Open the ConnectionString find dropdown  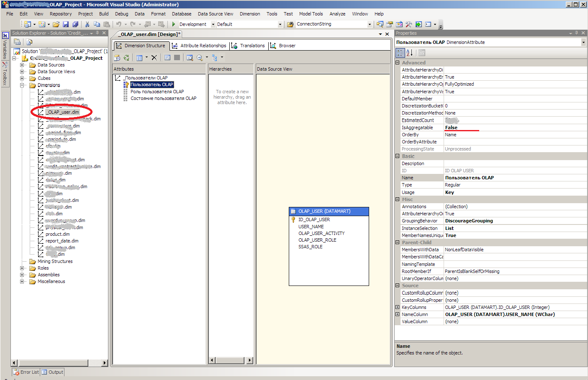pyautogui.click(x=370, y=24)
